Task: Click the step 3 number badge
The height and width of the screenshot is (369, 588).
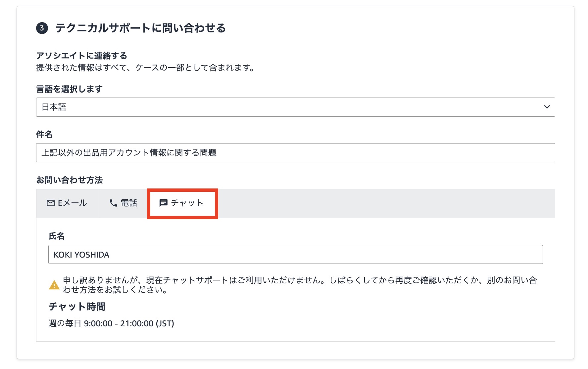Action: coord(42,28)
